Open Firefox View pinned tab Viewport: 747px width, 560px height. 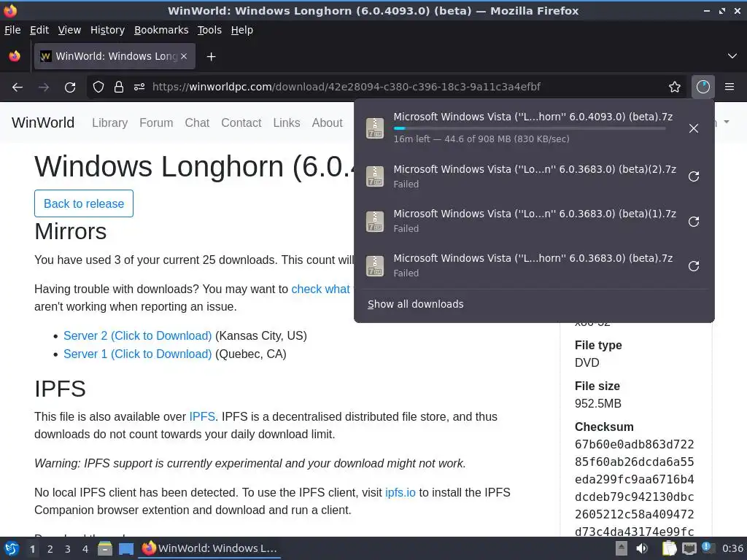15,56
